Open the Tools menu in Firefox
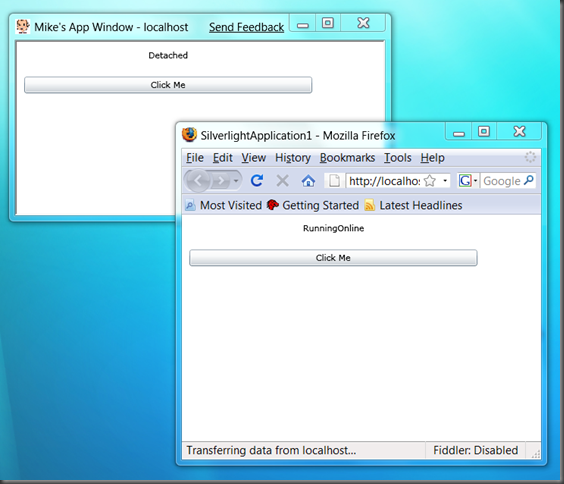The height and width of the screenshot is (484, 564). (x=397, y=158)
